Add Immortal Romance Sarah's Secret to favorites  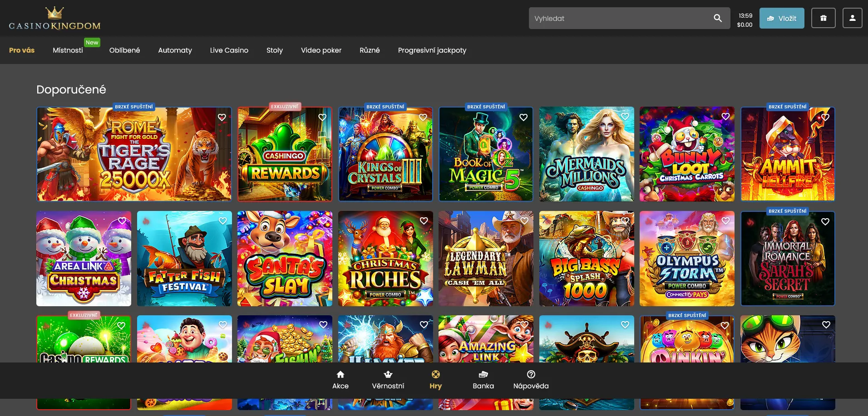point(825,221)
